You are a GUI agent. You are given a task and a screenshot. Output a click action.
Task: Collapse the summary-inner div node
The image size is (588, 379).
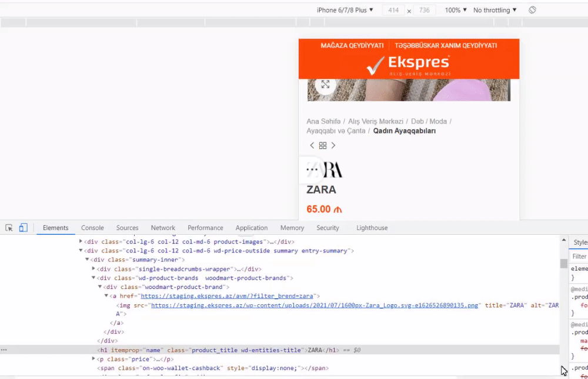pos(87,260)
